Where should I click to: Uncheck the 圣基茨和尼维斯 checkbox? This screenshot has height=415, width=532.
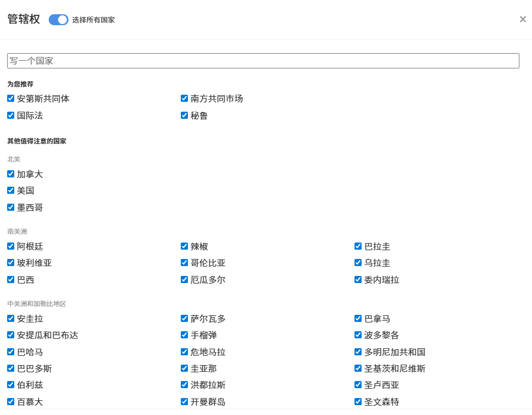pos(358,368)
